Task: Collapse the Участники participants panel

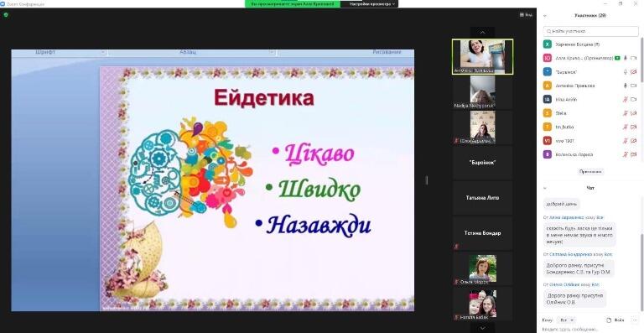Action: click(545, 16)
